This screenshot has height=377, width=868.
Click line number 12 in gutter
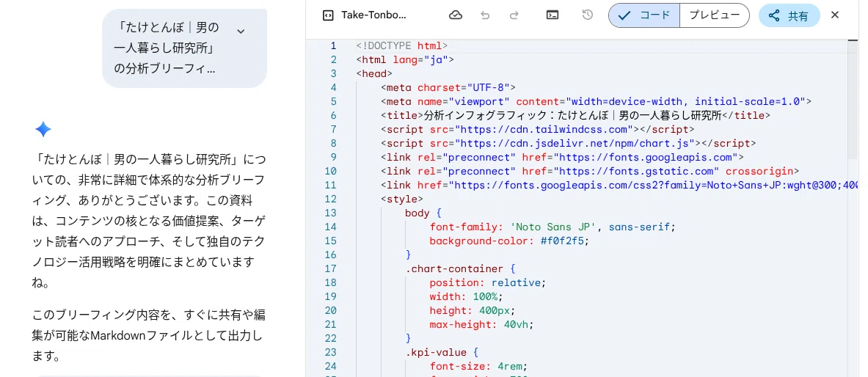pyautogui.click(x=330, y=199)
